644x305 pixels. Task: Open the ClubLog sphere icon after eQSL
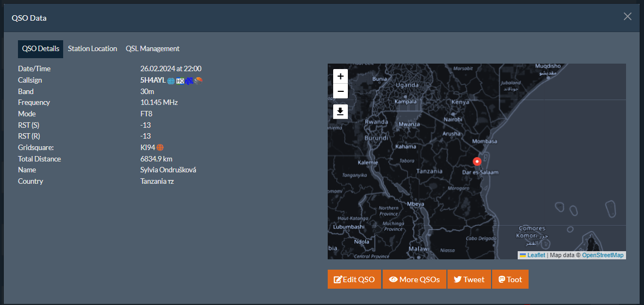pyautogui.click(x=198, y=81)
